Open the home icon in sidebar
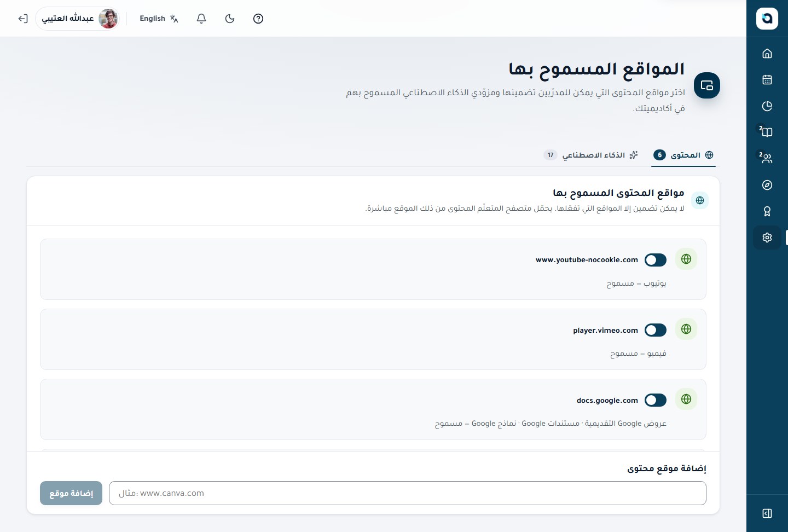This screenshot has width=788, height=532. point(767,53)
